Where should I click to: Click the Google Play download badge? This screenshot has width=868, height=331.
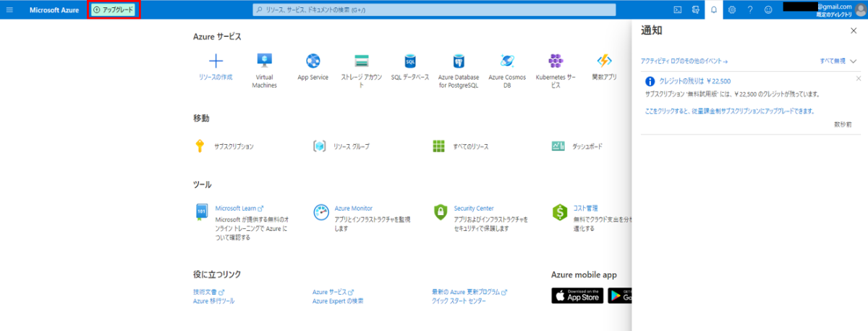[x=621, y=295]
